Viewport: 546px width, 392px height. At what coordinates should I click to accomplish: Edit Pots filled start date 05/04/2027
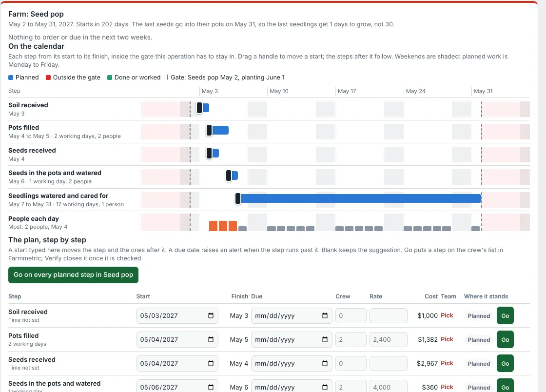click(x=177, y=339)
